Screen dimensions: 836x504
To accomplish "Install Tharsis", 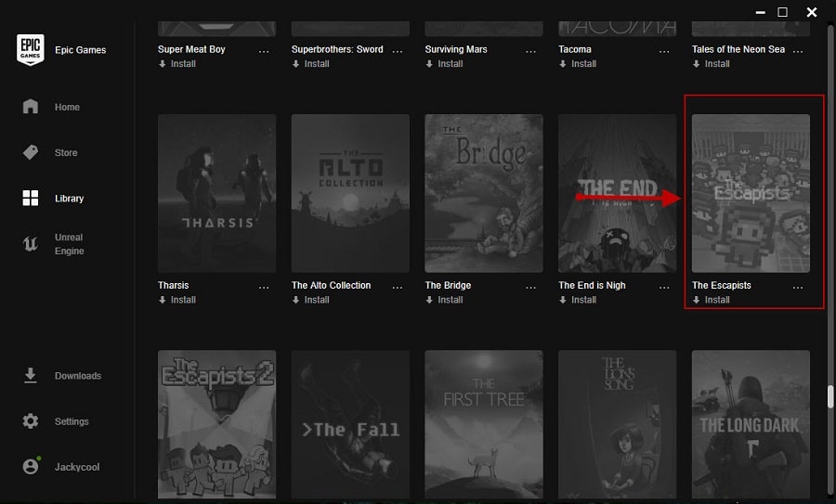I will [x=177, y=300].
